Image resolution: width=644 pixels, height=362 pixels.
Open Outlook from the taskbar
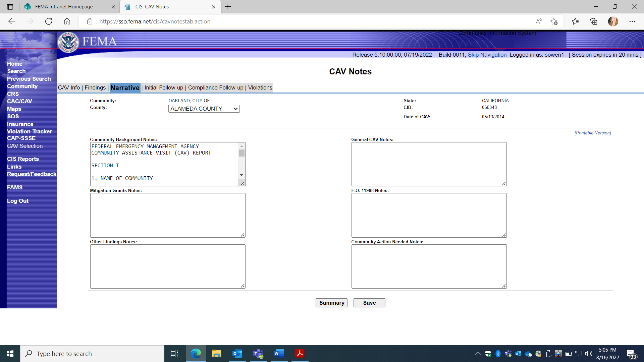point(237,354)
